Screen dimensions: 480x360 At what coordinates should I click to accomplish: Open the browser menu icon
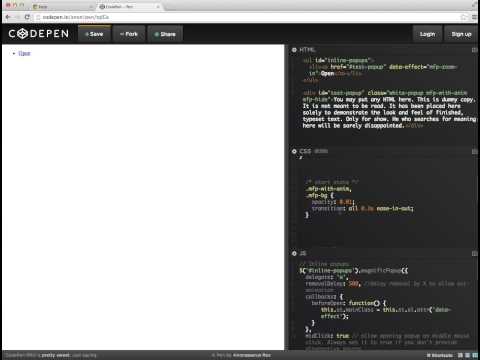474,17
